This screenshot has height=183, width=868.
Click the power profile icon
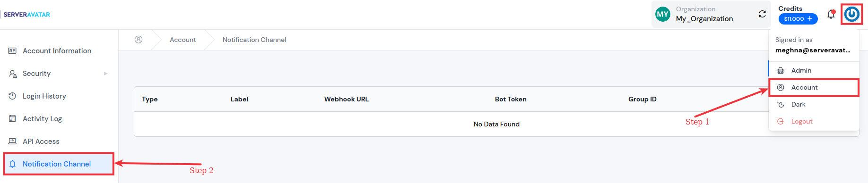(x=852, y=14)
